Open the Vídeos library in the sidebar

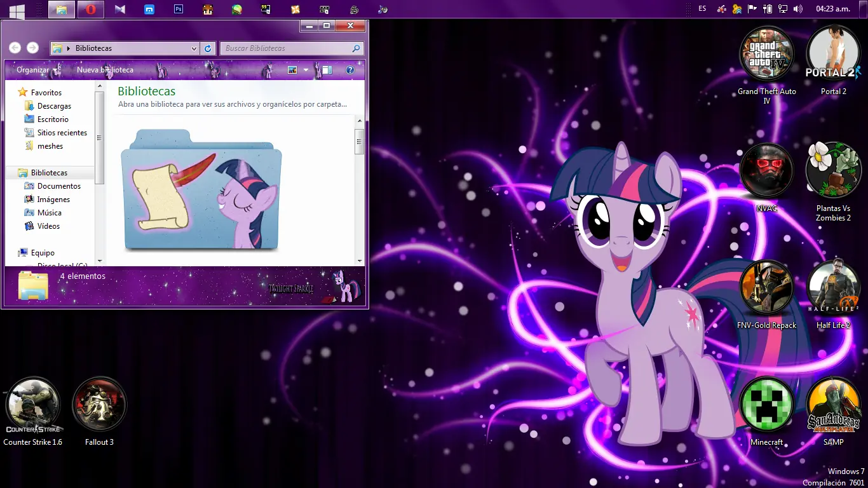(x=42, y=226)
